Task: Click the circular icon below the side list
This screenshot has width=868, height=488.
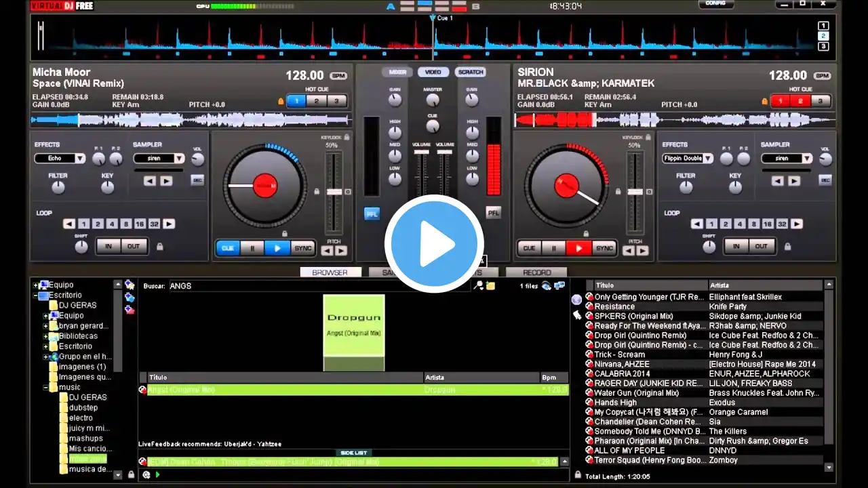Action: point(146,475)
